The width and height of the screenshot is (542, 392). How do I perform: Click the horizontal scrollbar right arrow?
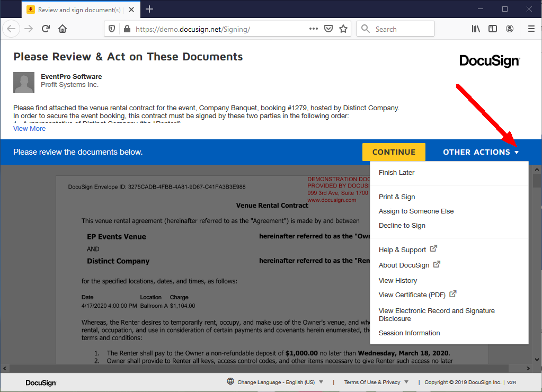pyautogui.click(x=528, y=369)
